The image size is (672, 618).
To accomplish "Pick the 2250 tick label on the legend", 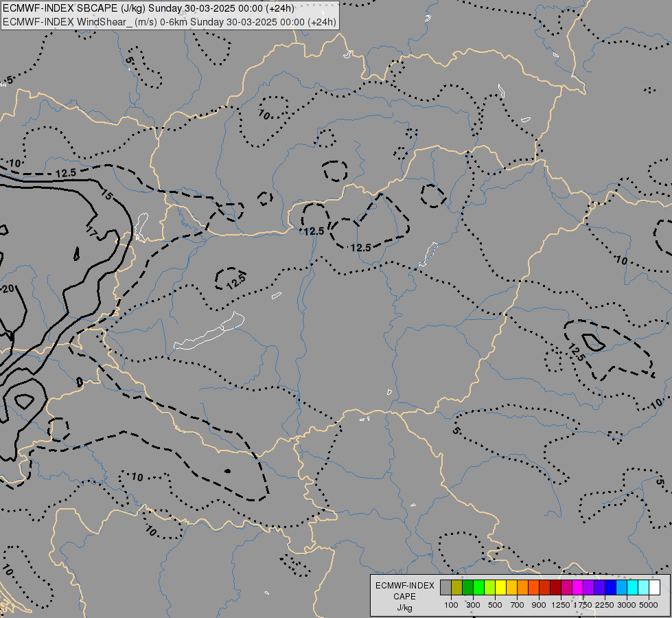I will [605, 605].
